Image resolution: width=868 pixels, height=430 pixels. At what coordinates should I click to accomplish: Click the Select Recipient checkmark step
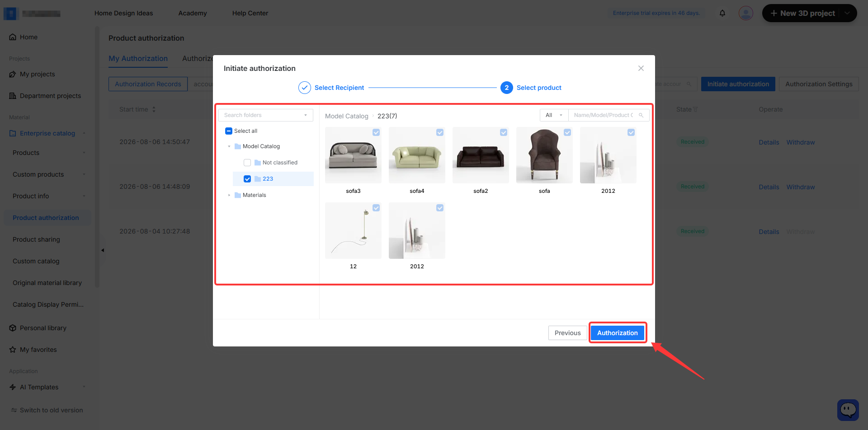click(304, 88)
